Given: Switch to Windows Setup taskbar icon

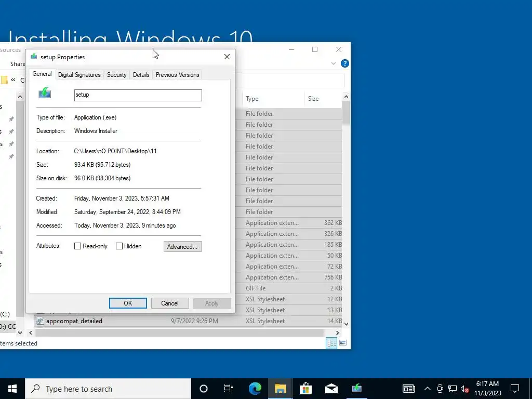Looking at the screenshot, I should coord(356,389).
